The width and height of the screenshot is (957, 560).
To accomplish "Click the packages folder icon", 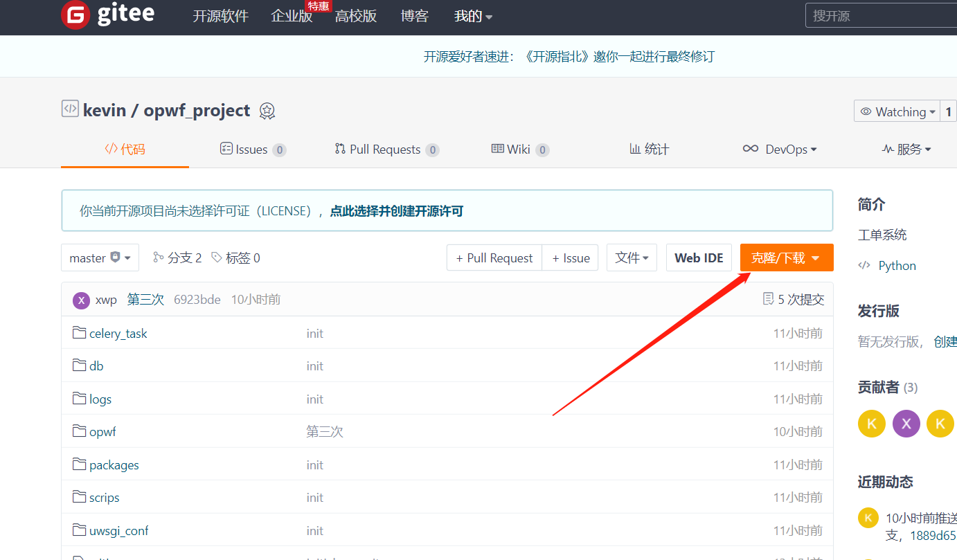I will click(79, 464).
